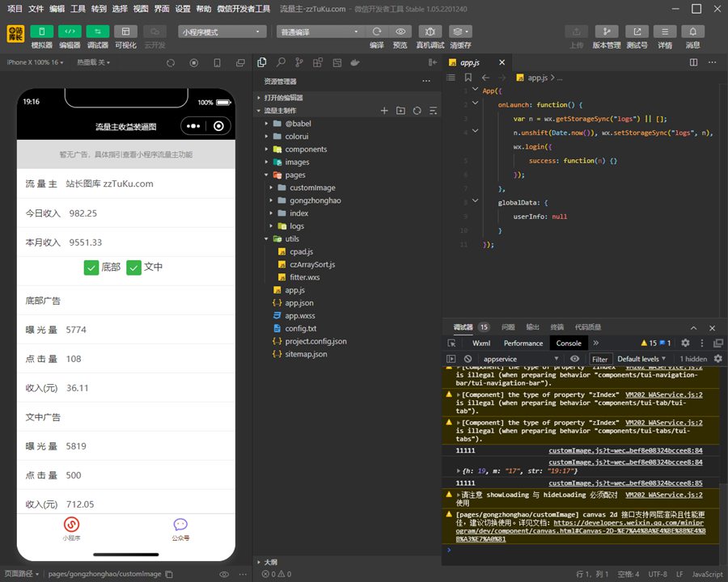Click the 真机调试 real device debug icon
Screen dimensions: 728x582
click(429, 32)
